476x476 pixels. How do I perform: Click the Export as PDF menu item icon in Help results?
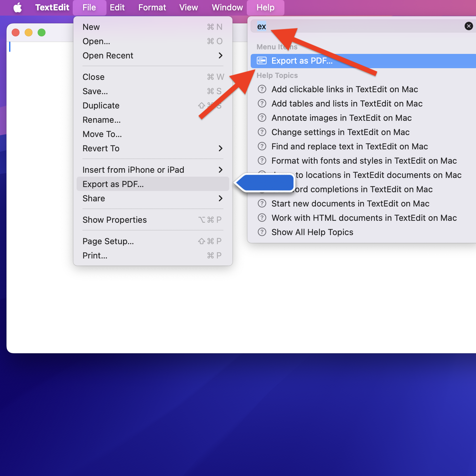pos(262,61)
